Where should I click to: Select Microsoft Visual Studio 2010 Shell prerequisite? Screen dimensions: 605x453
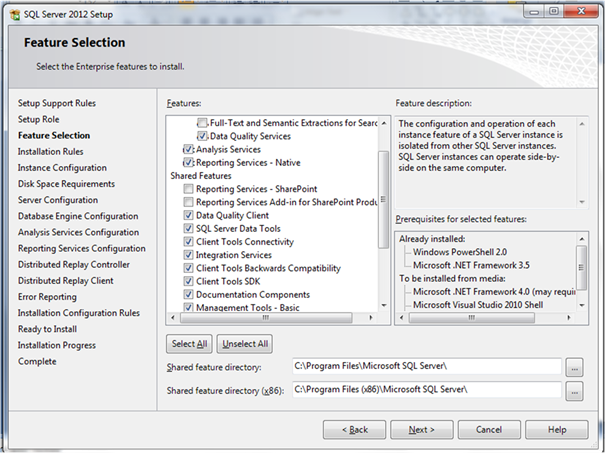478,305
